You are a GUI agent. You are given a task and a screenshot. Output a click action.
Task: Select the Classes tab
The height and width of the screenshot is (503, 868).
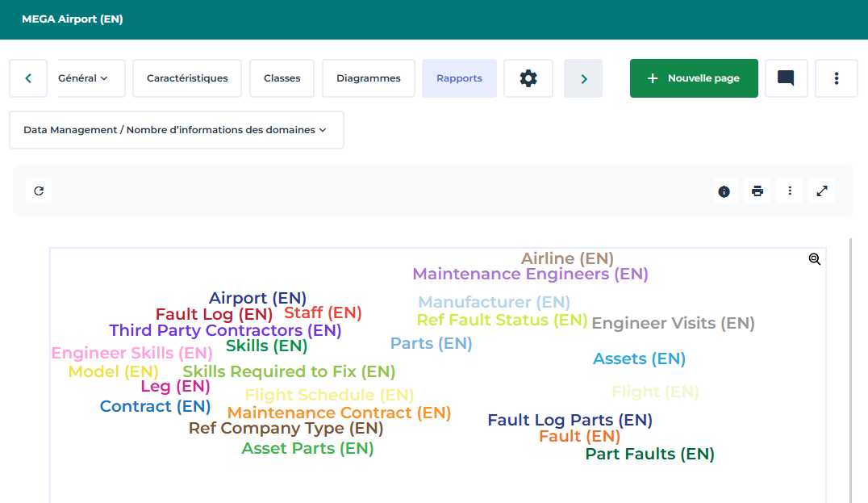(x=282, y=78)
